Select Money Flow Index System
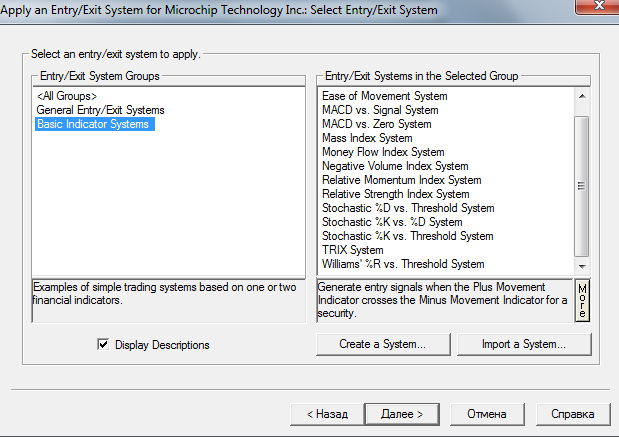The image size is (619, 437). pos(383,152)
